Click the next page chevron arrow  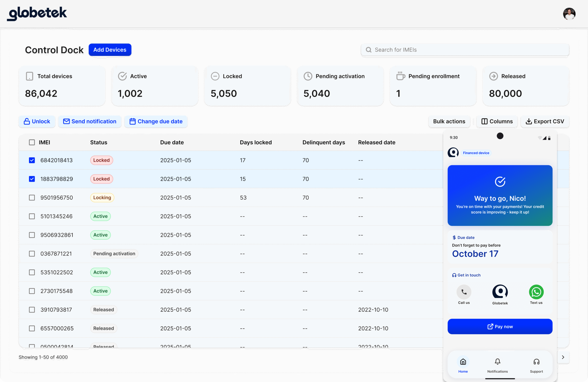[x=563, y=357]
